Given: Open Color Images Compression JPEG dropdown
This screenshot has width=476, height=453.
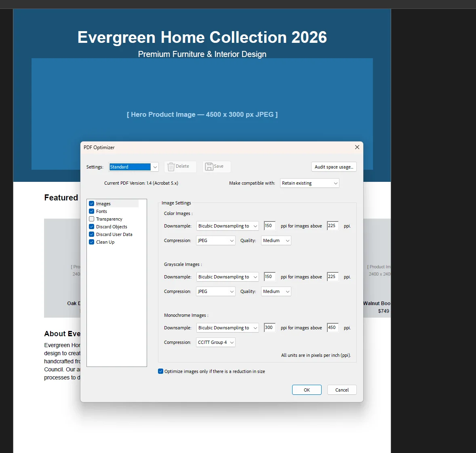Looking at the screenshot, I should 215,240.
